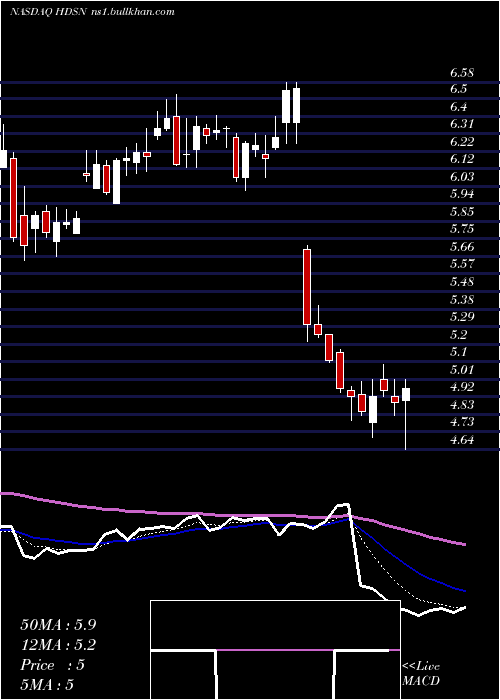
Task: Click the 6.5 price axis label
Action: pyautogui.click(x=459, y=89)
